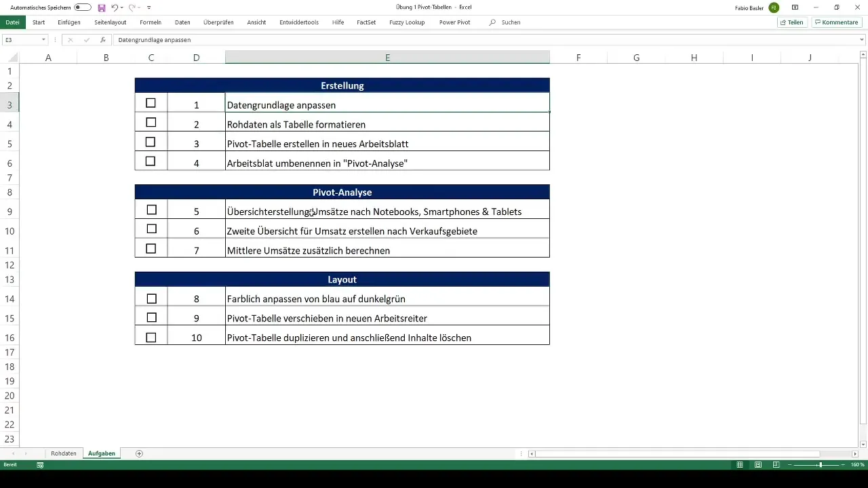
Task: Check the box for task 5 Übersichterstellung
Action: tap(151, 210)
